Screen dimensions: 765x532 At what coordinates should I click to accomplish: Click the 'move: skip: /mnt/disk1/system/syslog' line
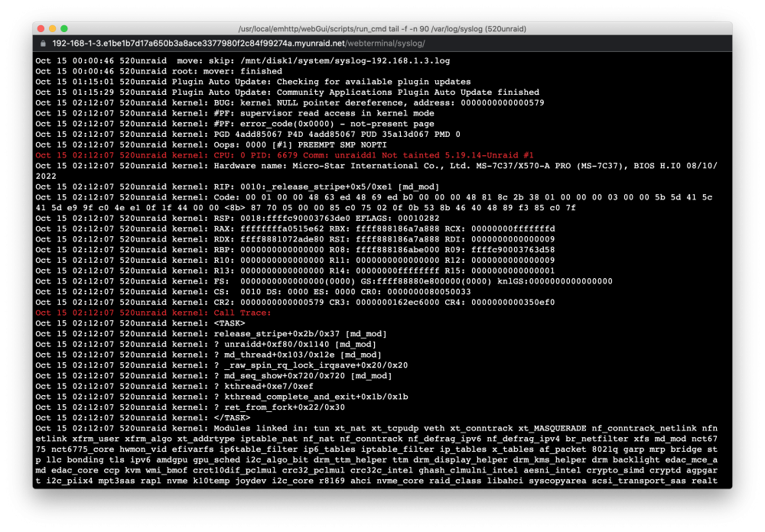pos(243,60)
